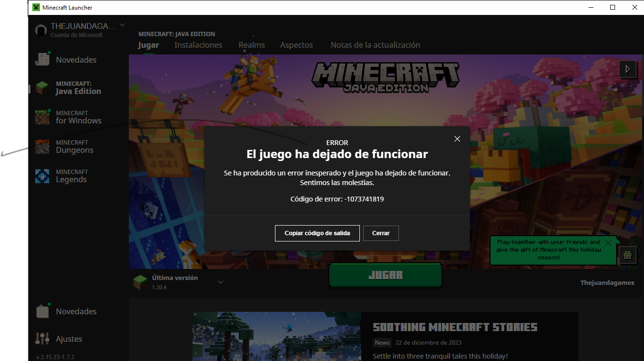Expand the Última versión dropdown
644x361 pixels.
click(x=220, y=282)
